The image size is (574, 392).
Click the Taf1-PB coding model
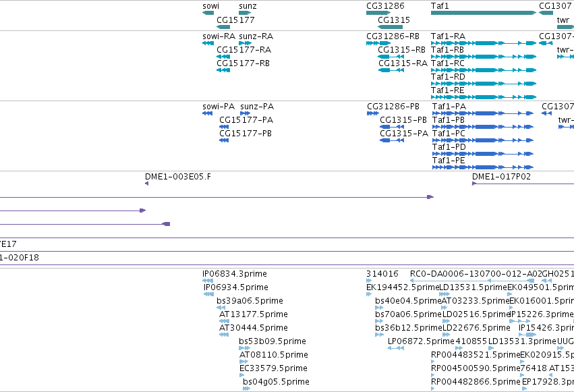pyautogui.click(x=483, y=127)
